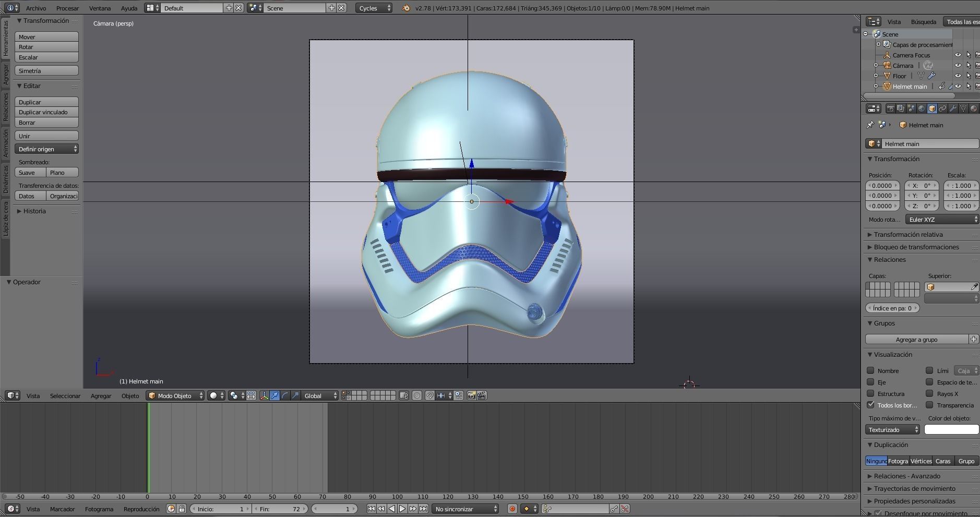Expand the Historia panel
980x517 pixels.
[34, 211]
